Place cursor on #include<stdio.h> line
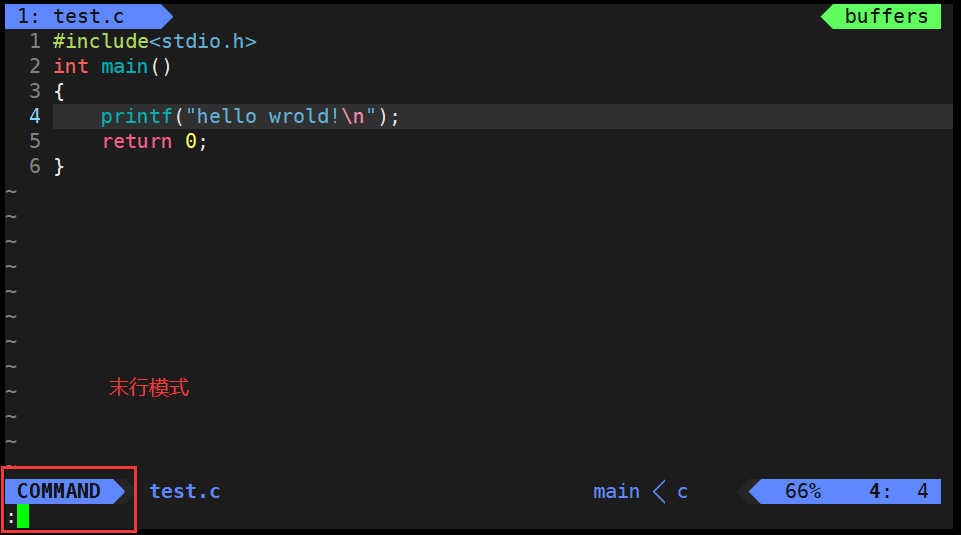Viewport: 961px width, 535px height. [154, 41]
